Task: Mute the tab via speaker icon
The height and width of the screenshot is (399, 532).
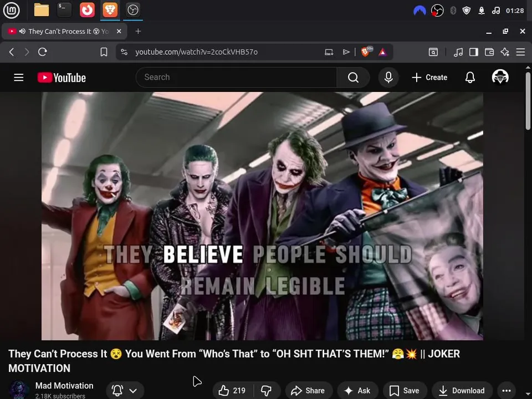Action: pos(22,31)
